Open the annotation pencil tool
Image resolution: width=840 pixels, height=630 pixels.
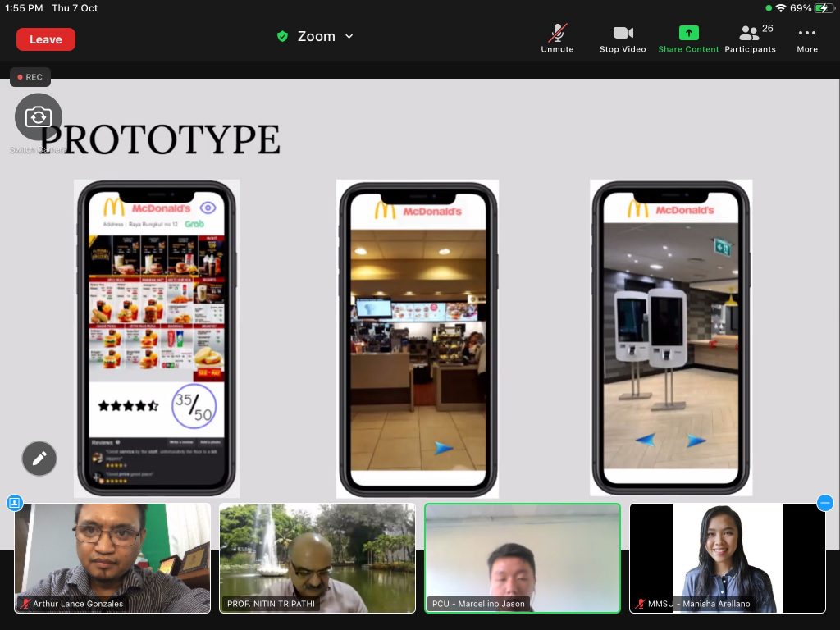click(x=39, y=459)
